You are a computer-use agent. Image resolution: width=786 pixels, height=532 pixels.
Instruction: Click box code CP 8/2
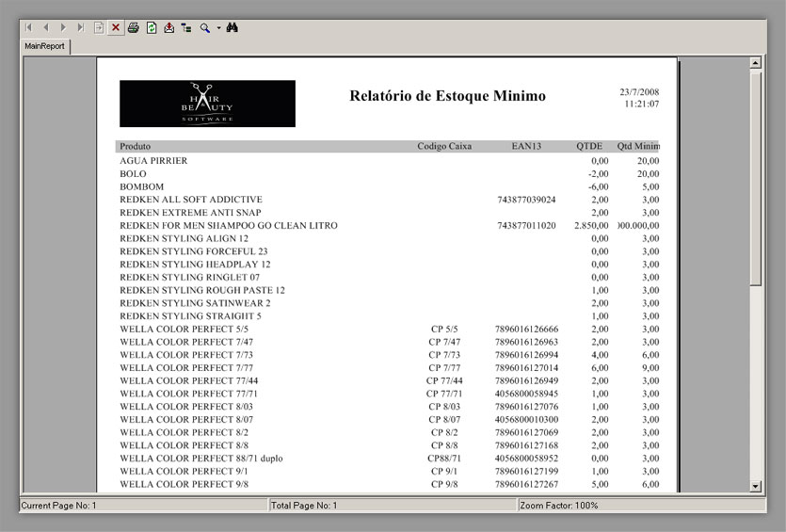(x=444, y=433)
